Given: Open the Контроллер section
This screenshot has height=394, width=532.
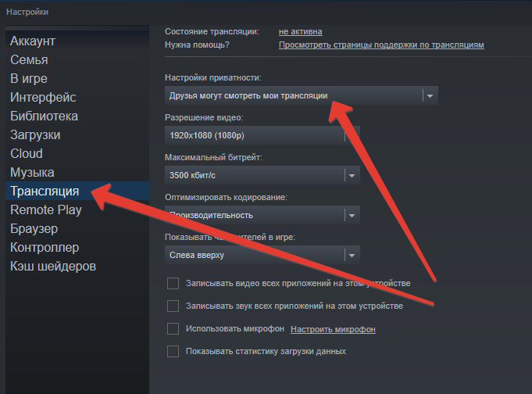Looking at the screenshot, I should click(x=45, y=247).
